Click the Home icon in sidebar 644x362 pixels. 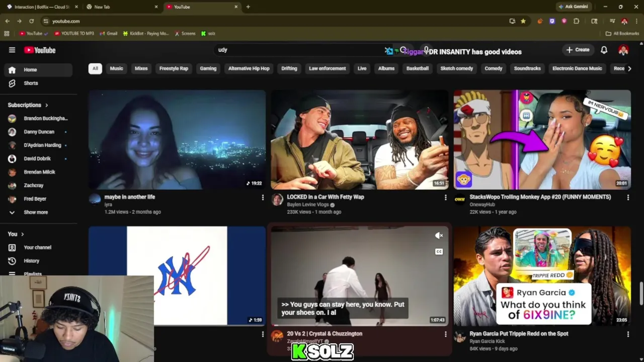coord(12,70)
